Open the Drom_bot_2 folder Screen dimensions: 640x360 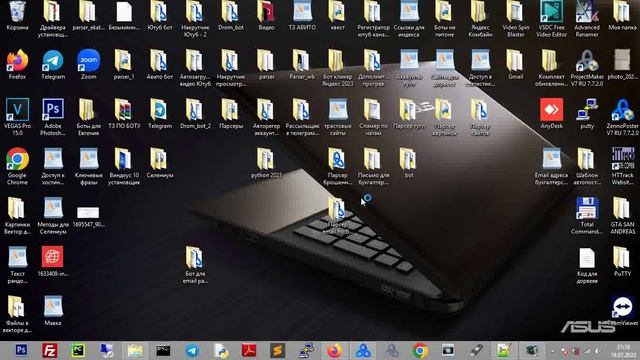pyautogui.click(x=195, y=110)
